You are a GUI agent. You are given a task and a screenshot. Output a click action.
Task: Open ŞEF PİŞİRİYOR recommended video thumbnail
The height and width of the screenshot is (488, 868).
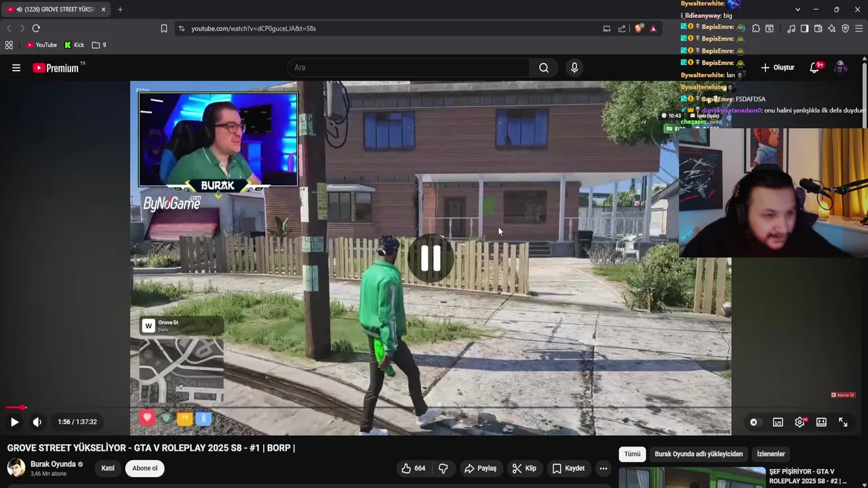click(692, 477)
